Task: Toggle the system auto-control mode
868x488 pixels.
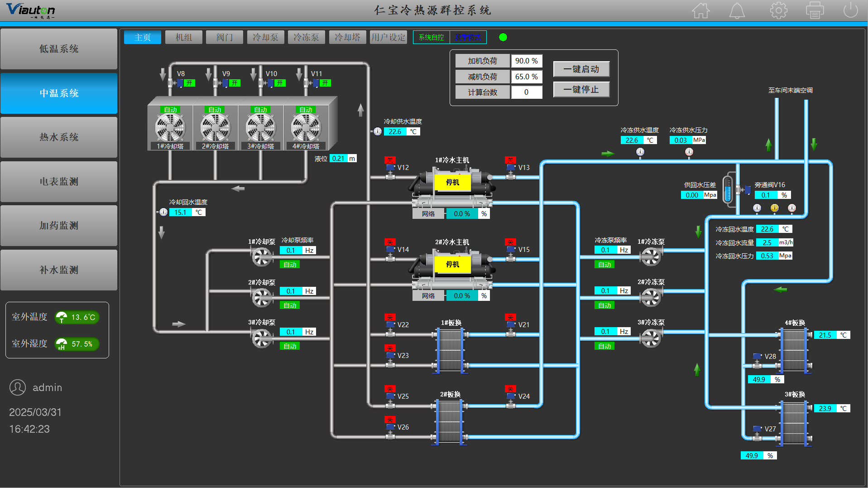Action: [431, 37]
